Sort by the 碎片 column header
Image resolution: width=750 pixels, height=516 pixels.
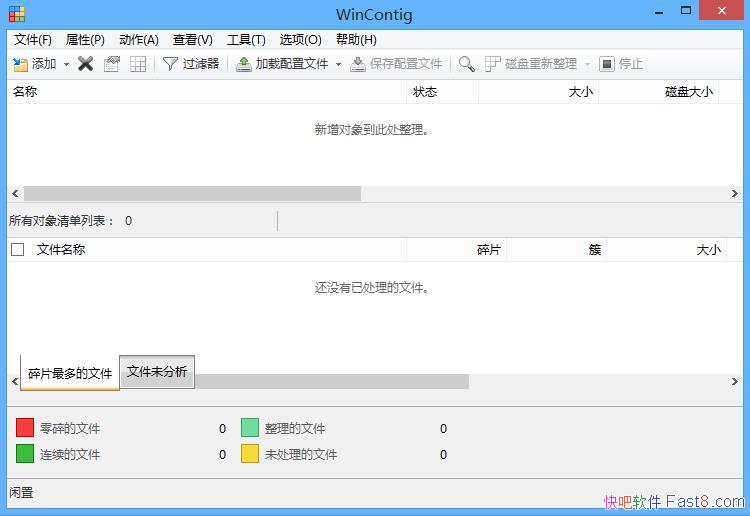coord(456,250)
